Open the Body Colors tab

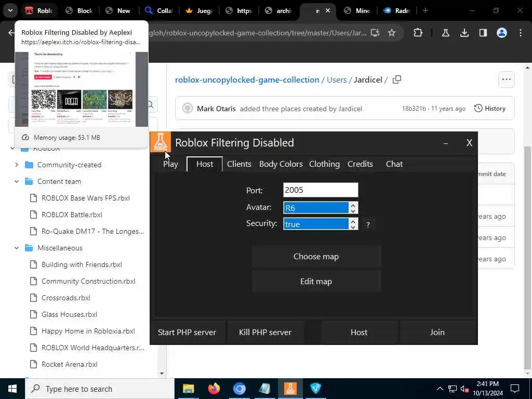[x=281, y=164]
